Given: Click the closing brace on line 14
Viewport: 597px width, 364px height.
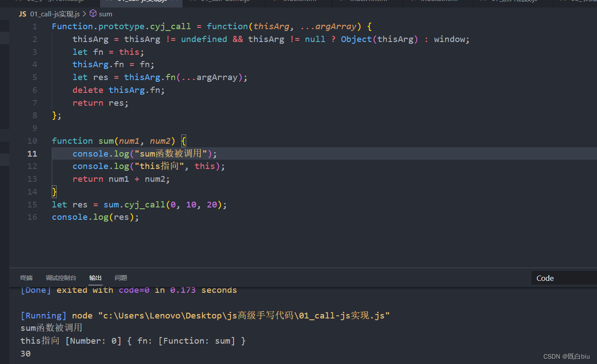Looking at the screenshot, I should tap(54, 192).
